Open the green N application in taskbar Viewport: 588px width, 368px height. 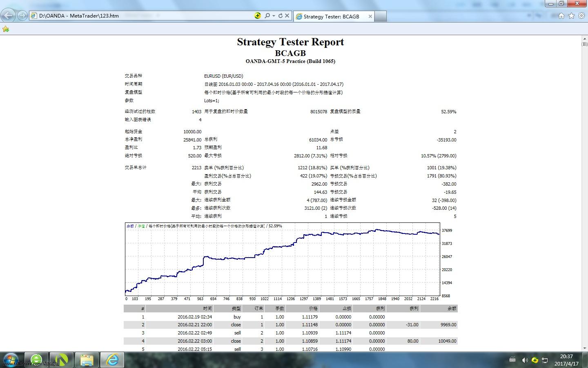tap(62, 360)
